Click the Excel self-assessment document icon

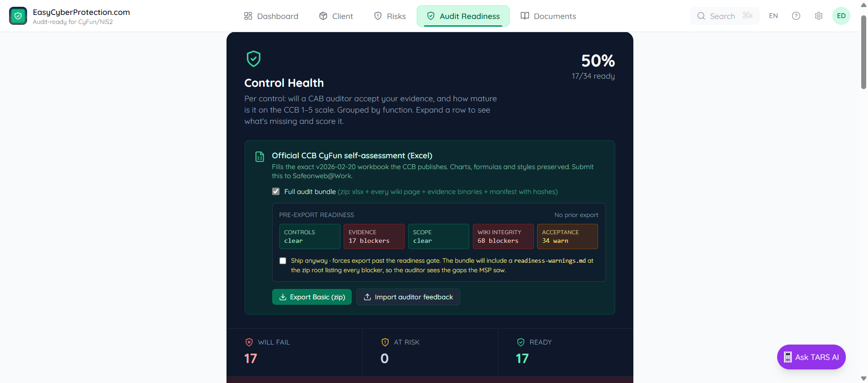(259, 157)
